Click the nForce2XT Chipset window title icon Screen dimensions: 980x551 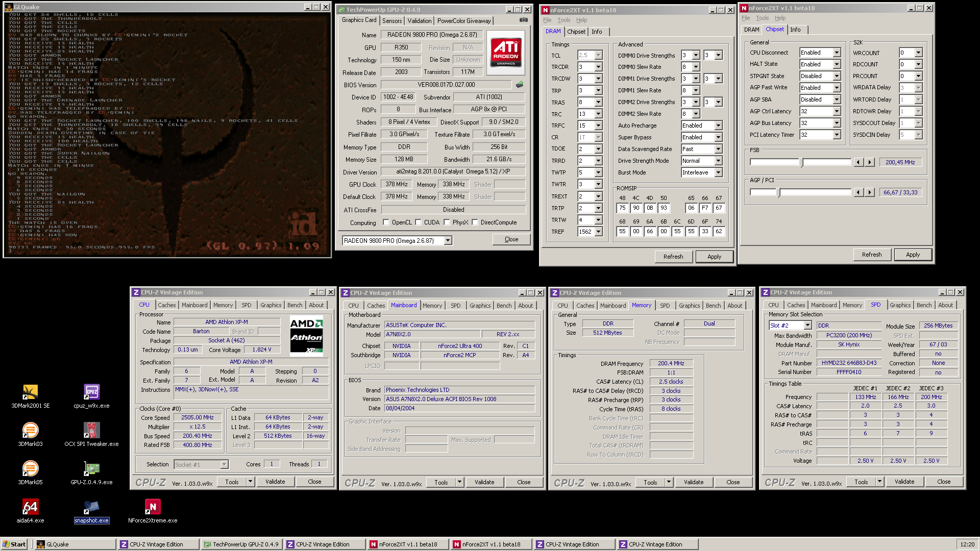pos(744,8)
